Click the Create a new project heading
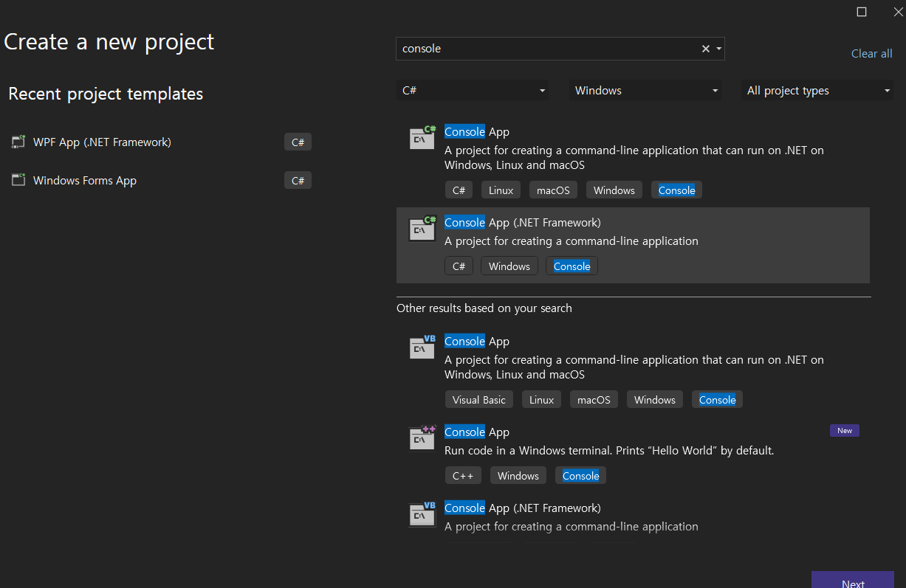 109,42
